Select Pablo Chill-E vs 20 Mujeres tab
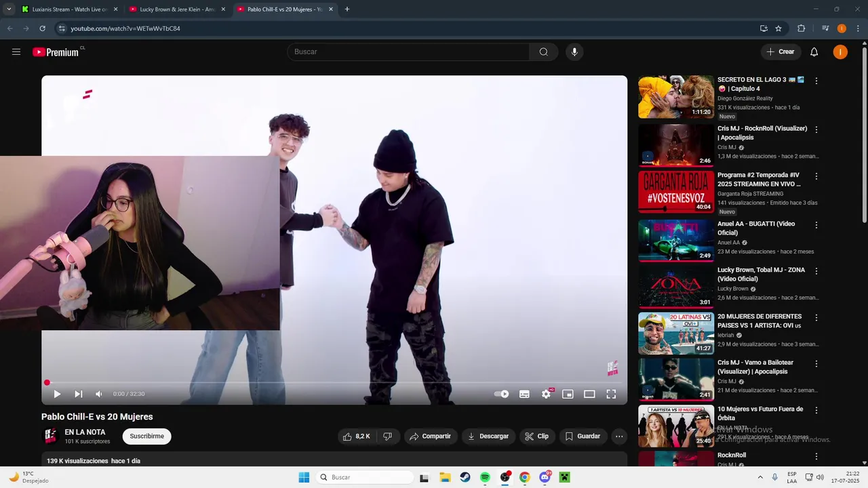This screenshot has width=868, height=488. 285,9
